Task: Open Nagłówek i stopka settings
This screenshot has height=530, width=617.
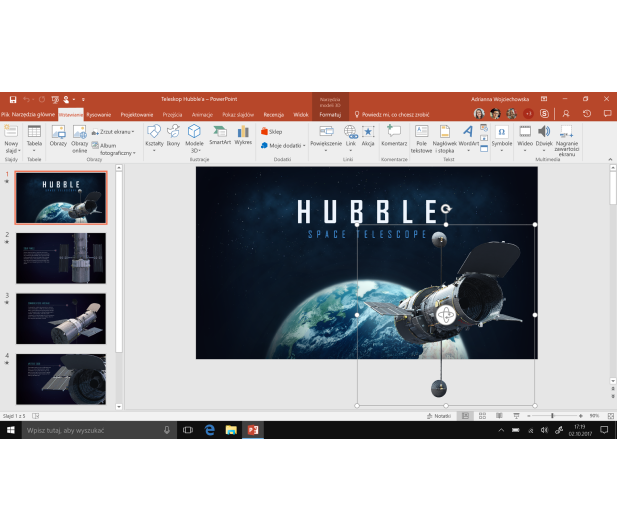Action: (x=445, y=139)
